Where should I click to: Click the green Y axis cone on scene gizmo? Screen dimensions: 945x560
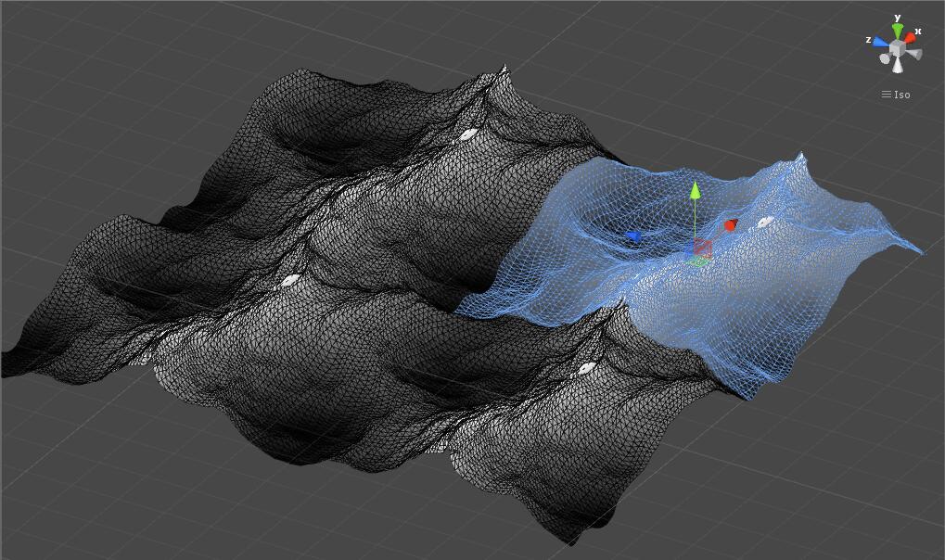pos(898,31)
